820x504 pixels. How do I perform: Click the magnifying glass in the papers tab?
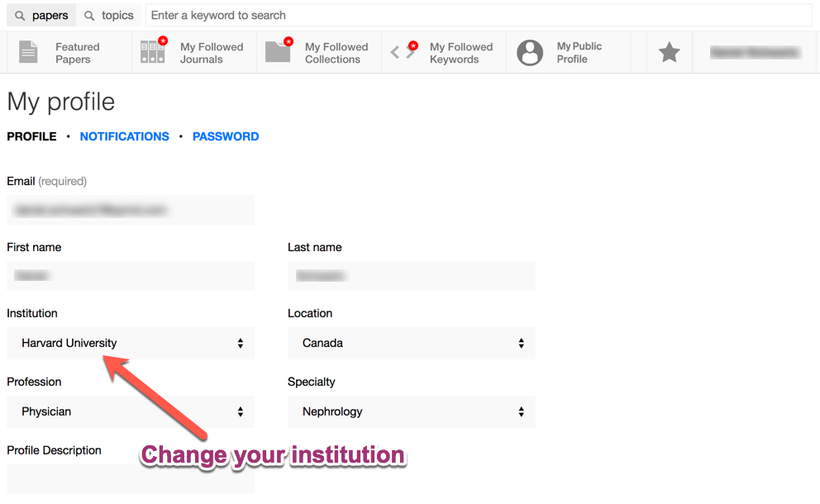point(21,14)
